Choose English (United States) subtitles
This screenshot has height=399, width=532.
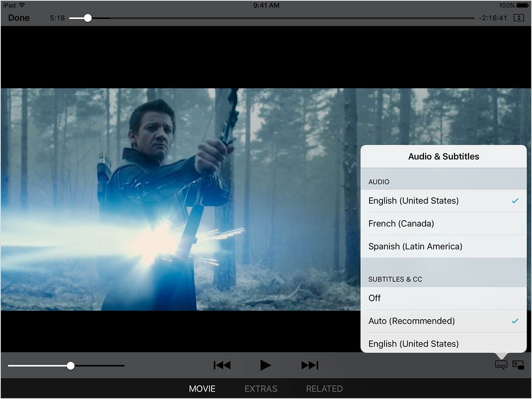pos(443,343)
